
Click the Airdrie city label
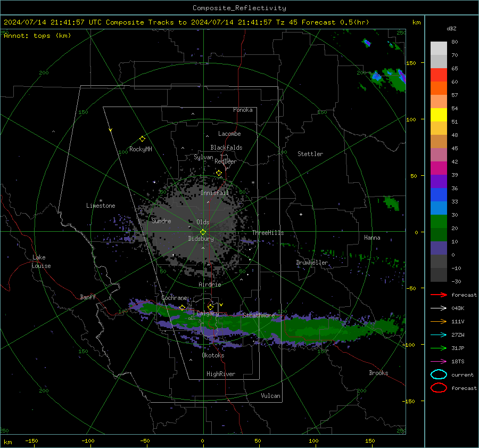click(210, 284)
